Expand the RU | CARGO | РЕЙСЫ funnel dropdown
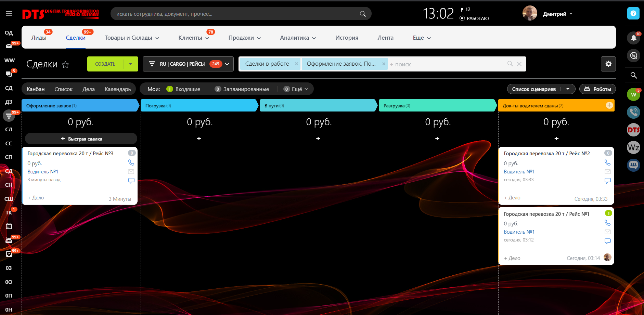 point(227,64)
